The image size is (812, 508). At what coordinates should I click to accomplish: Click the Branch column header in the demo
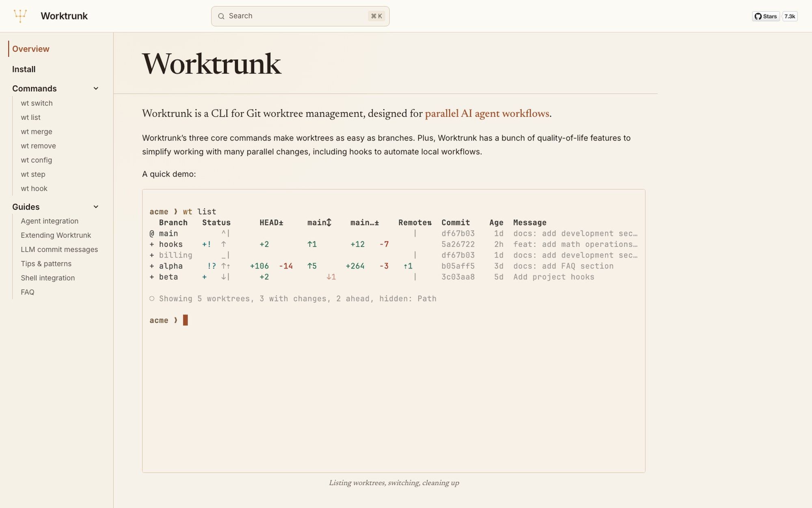coord(173,223)
